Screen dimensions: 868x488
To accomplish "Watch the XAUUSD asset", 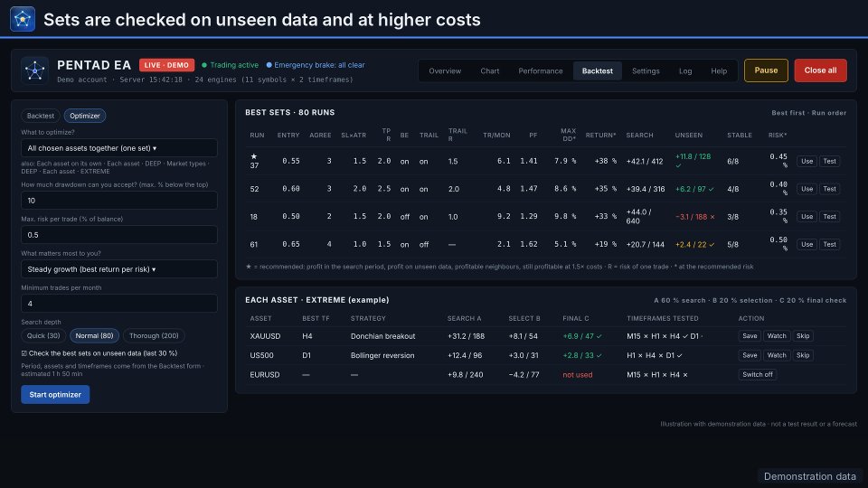I will click(776, 336).
